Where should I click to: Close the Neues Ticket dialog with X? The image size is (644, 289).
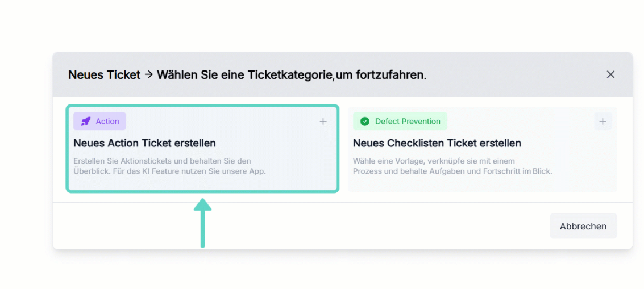[610, 74]
